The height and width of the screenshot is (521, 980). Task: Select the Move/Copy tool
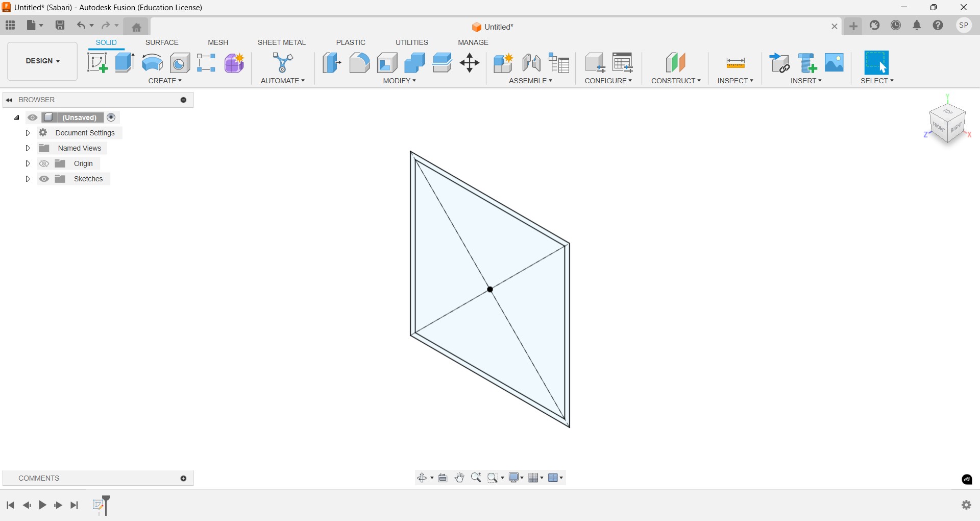[x=470, y=63]
